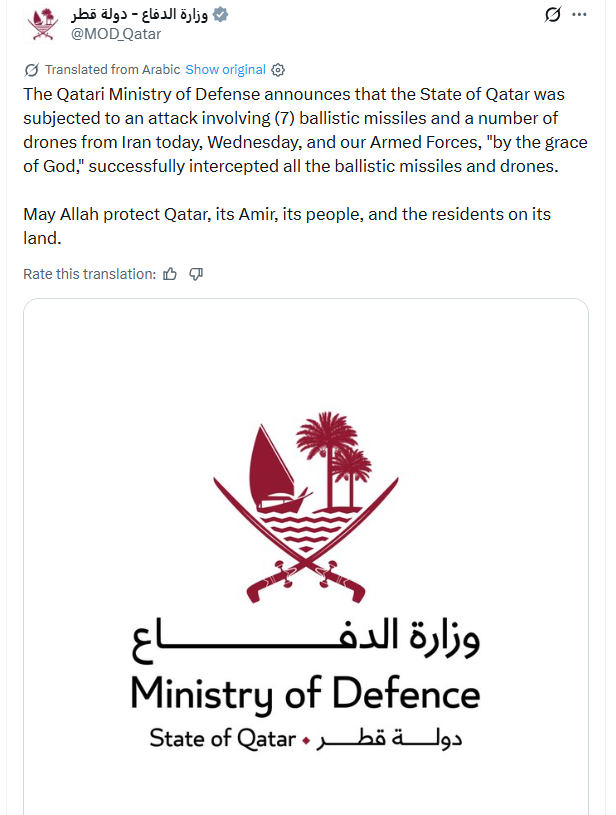This screenshot has height=815, width=616.
Task: Click the MOD Qatar profile avatar
Action: (42, 24)
